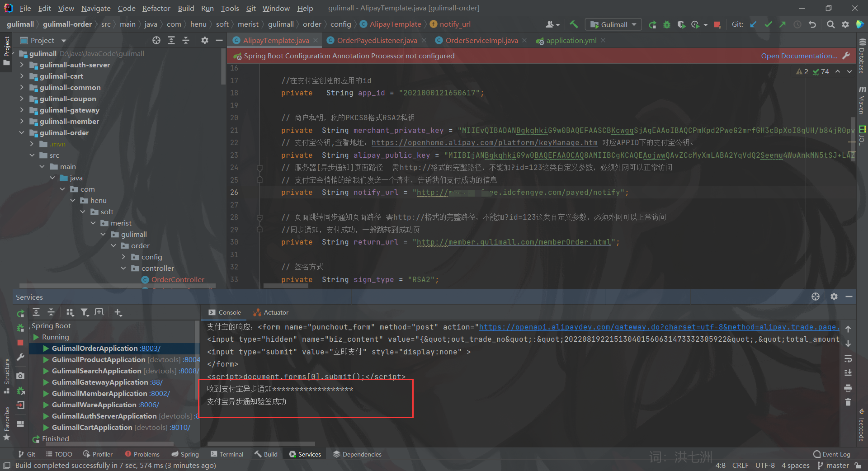
Task: Switch to application.yml editor tab
Action: coord(571,40)
